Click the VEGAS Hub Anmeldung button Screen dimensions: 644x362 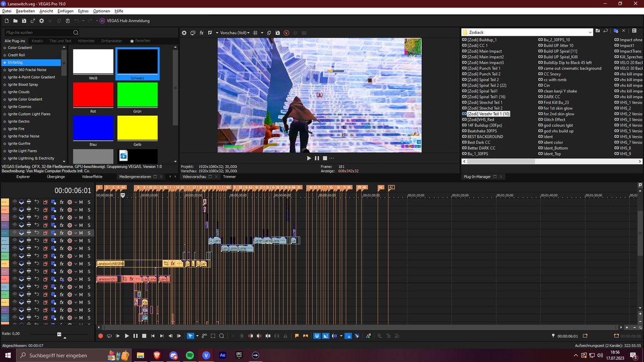[x=125, y=20]
